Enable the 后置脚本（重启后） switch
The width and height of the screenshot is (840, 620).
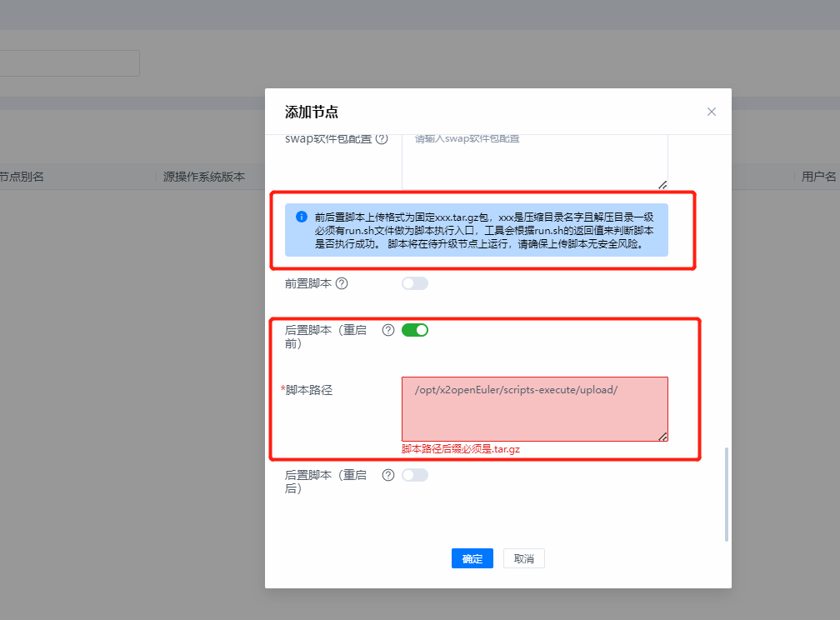coord(414,475)
